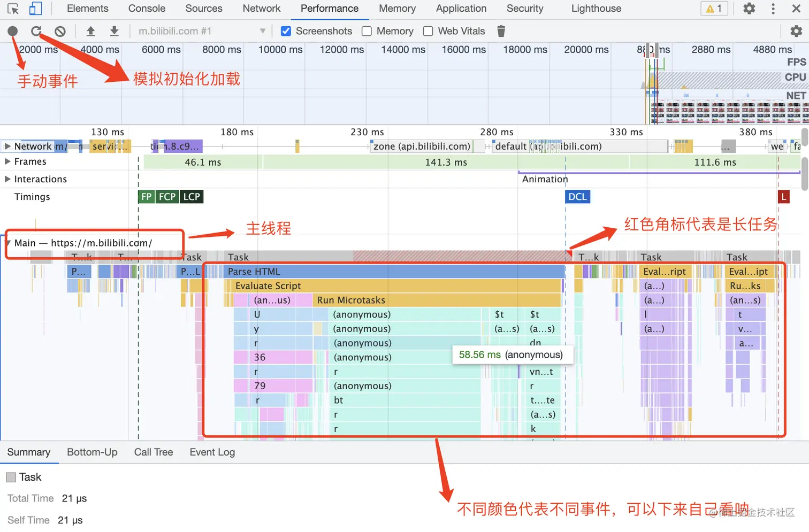
Task: Load a profile with the upload arrow
Action: pos(91,31)
